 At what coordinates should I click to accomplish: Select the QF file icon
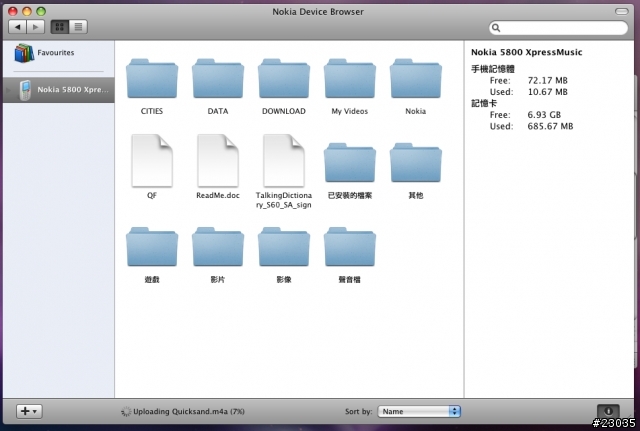pyautogui.click(x=152, y=160)
